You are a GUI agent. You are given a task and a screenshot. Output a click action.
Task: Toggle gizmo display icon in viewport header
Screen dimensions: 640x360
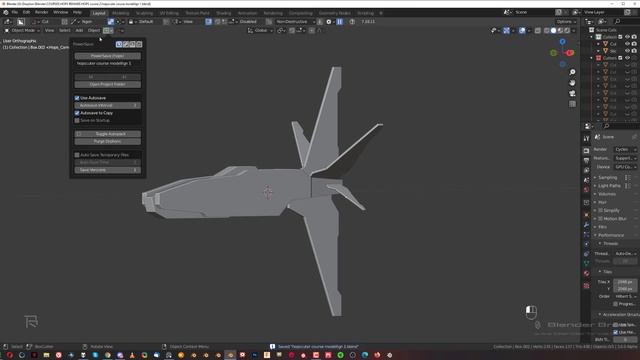pyautogui.click(x=507, y=31)
